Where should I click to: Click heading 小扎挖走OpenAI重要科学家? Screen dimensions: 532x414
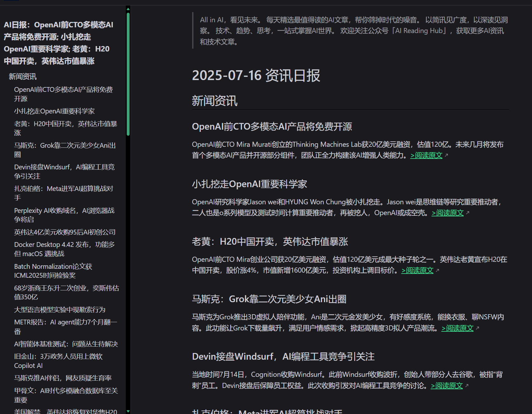tap(249, 184)
